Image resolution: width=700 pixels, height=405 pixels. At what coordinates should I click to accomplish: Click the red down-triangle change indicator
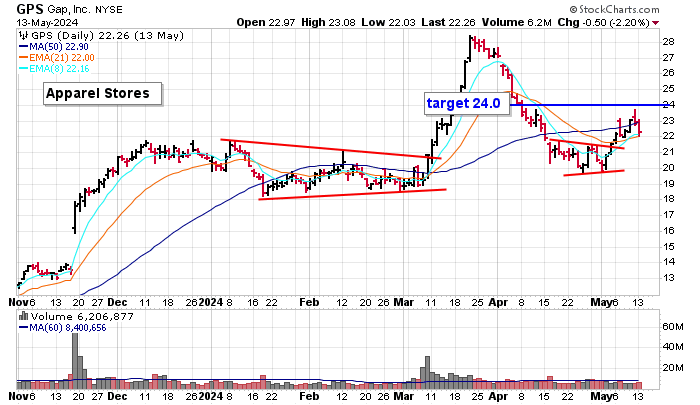(x=655, y=23)
